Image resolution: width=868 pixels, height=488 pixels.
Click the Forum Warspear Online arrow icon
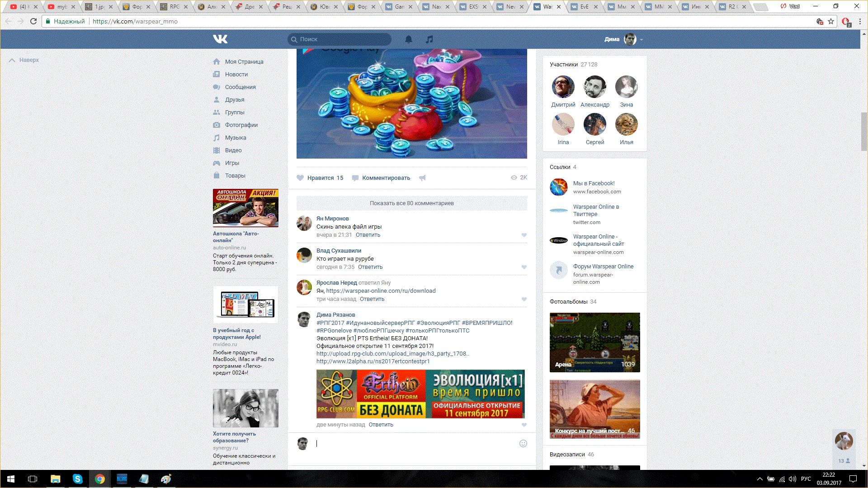559,270
